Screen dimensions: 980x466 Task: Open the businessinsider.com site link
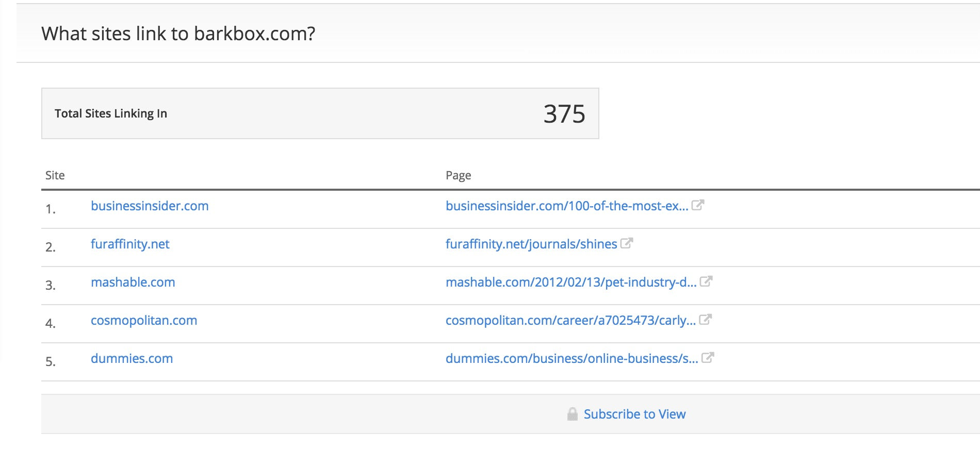(x=150, y=206)
